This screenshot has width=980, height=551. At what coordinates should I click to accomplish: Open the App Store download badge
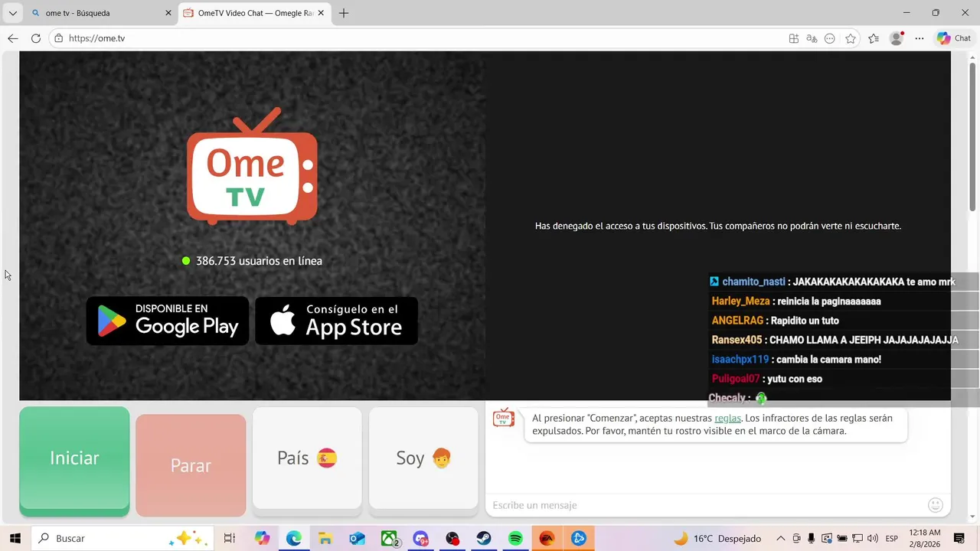click(x=337, y=321)
